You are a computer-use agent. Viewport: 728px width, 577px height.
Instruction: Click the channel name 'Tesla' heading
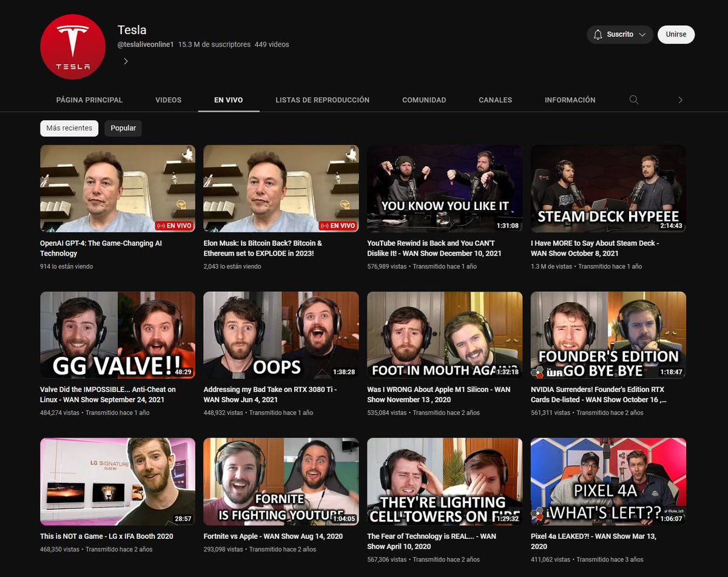[132, 30]
